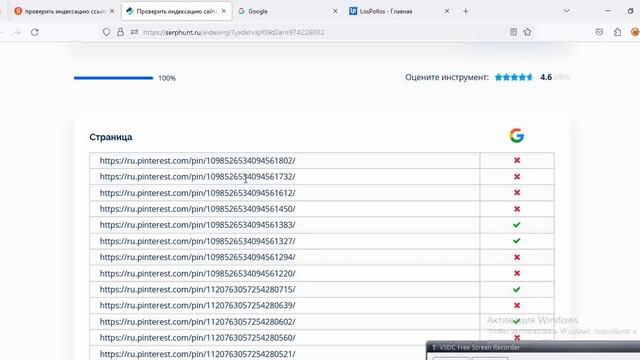Viewport: 640px width, 360px height.
Task: Bookmark this page with the star icon
Action: point(527,32)
